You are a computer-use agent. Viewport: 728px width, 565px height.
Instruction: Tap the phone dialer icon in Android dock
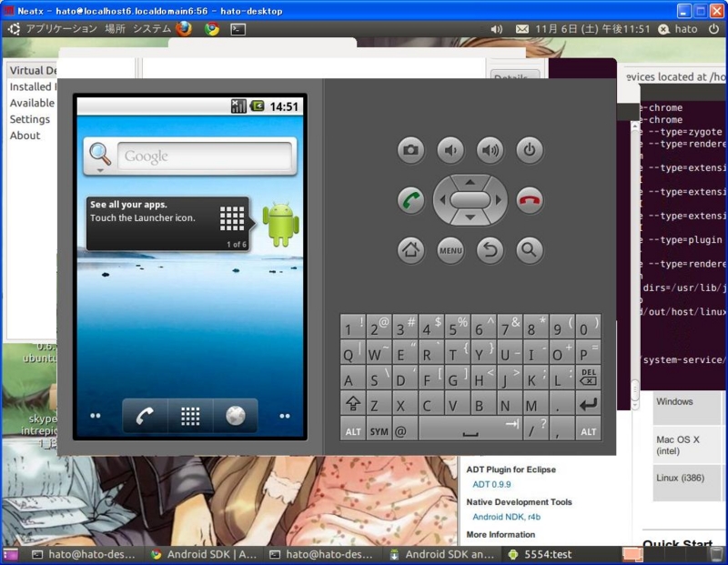pos(145,416)
